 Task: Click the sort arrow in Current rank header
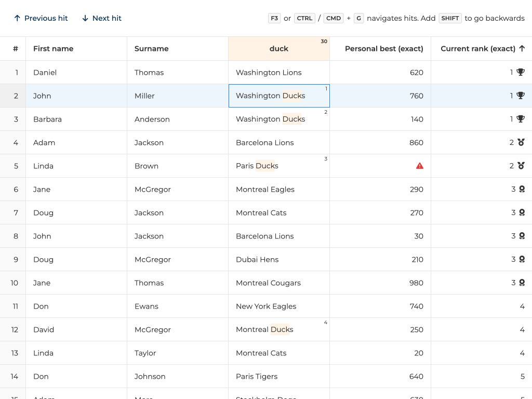coord(522,48)
